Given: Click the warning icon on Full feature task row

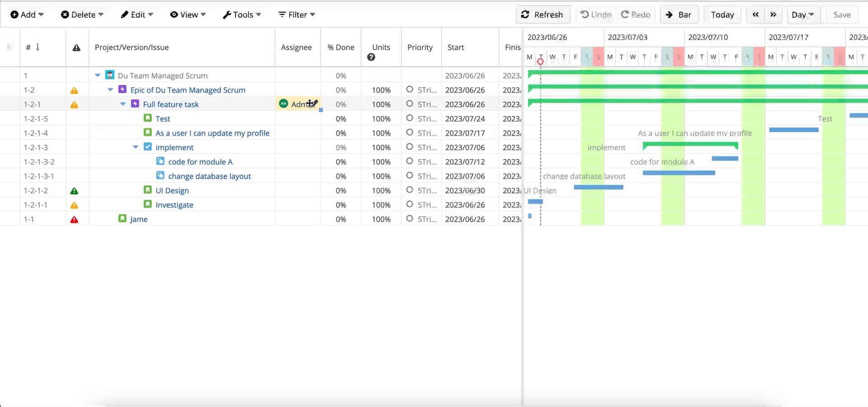Looking at the screenshot, I should pos(74,104).
